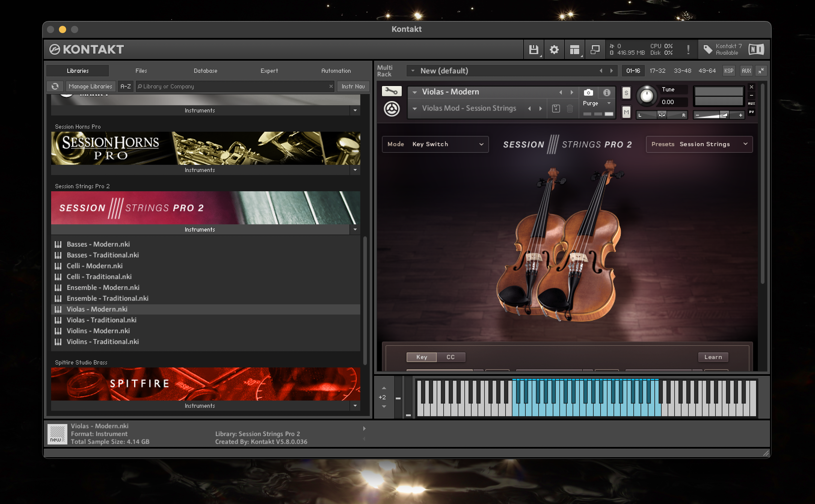Clear the library search field
The image size is (815, 504).
tap(331, 86)
